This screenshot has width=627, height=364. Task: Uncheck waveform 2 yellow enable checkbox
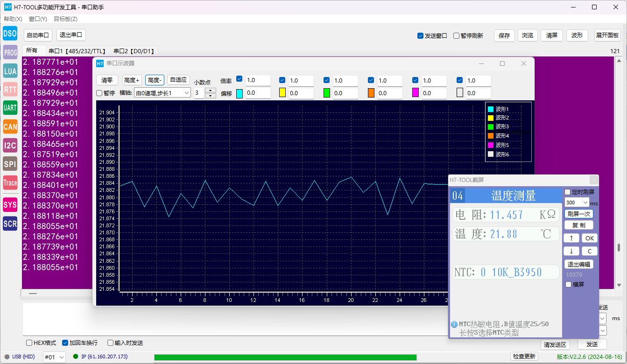click(282, 80)
